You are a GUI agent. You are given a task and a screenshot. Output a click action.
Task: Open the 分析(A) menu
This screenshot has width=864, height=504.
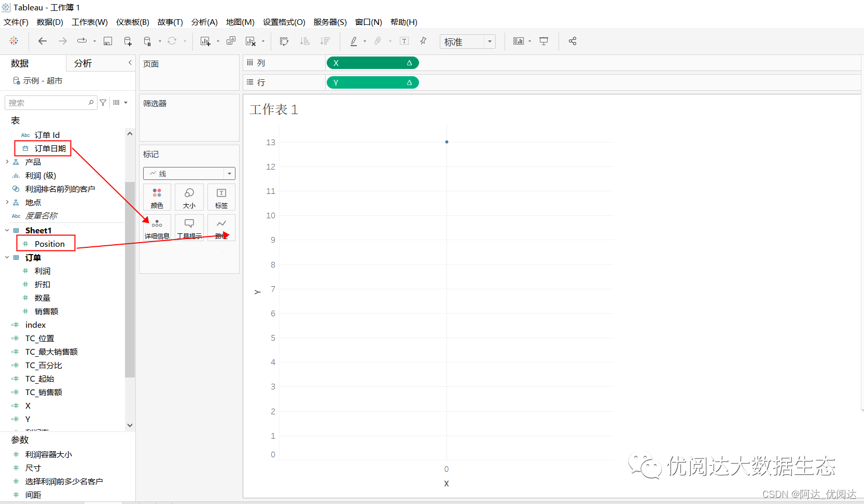tap(204, 22)
